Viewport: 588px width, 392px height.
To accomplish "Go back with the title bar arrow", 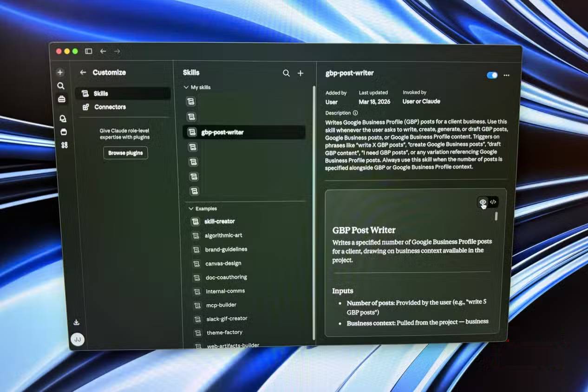I will [x=103, y=51].
